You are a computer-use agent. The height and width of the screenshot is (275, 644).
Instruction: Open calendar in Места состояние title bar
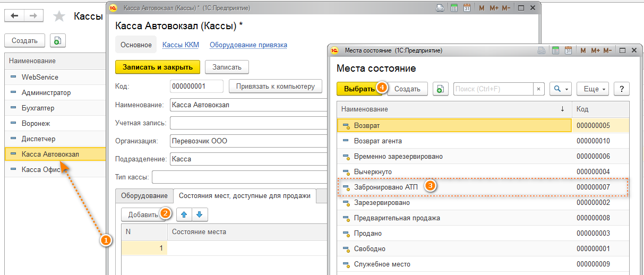click(569, 51)
